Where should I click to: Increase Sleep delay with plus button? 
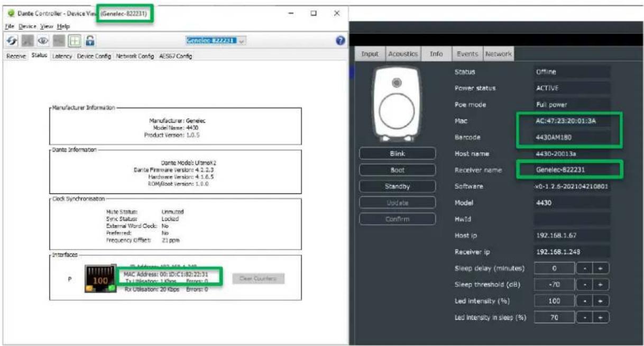pos(600,268)
